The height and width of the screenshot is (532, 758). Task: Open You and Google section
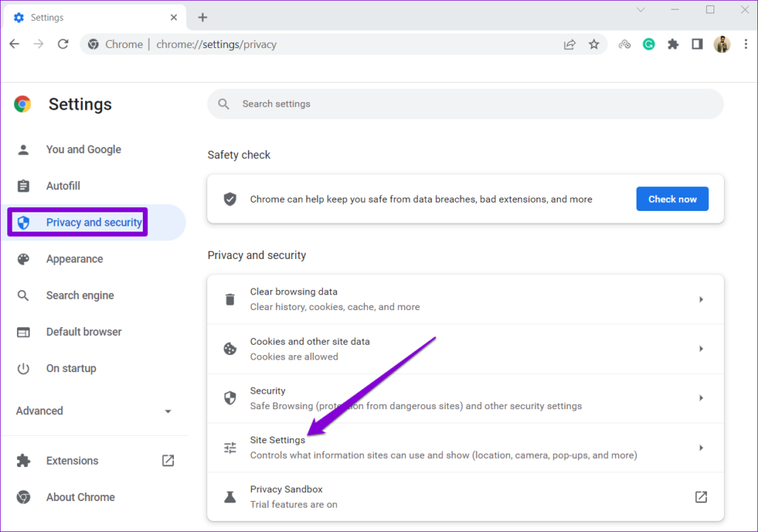pyautogui.click(x=94, y=149)
